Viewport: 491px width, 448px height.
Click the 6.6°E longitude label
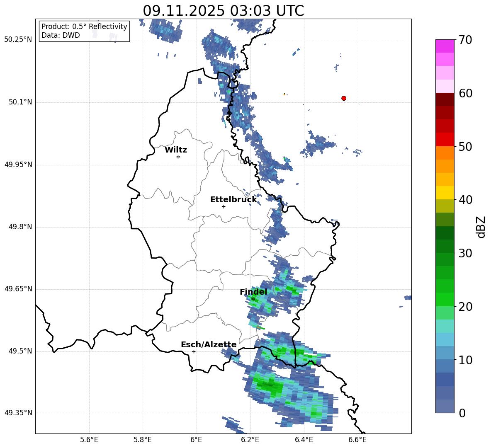pyautogui.click(x=357, y=440)
